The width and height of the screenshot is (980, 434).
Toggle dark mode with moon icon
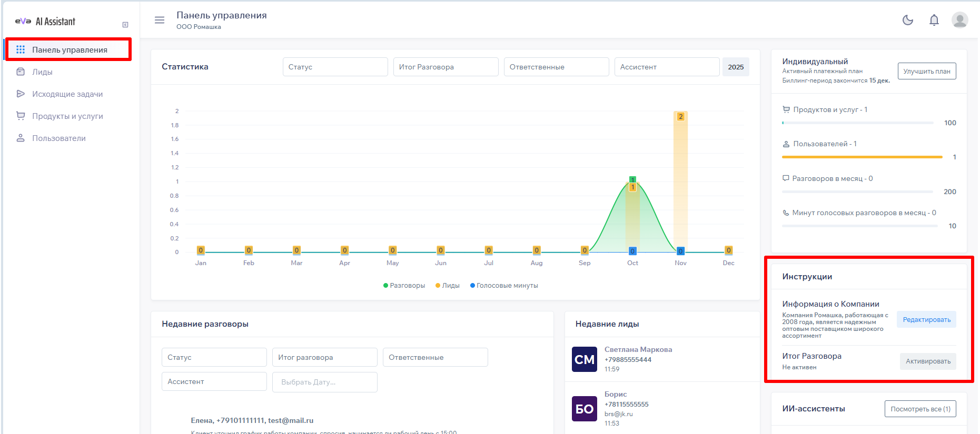(x=907, y=20)
